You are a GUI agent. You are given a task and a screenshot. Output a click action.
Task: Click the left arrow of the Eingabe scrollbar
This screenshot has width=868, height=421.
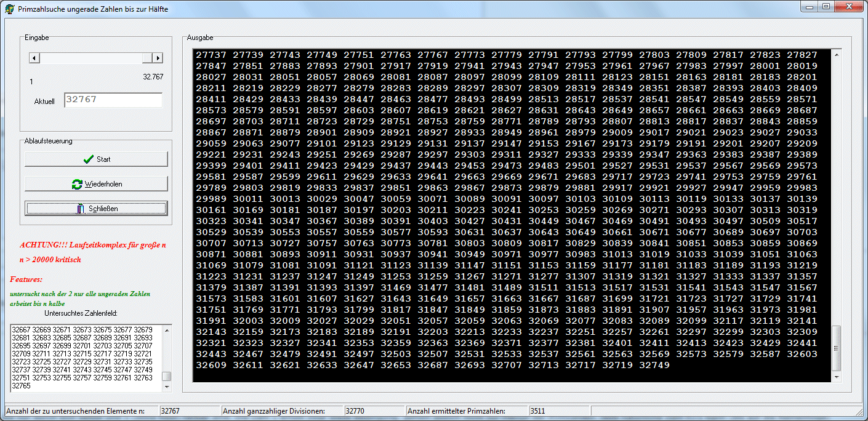point(34,58)
